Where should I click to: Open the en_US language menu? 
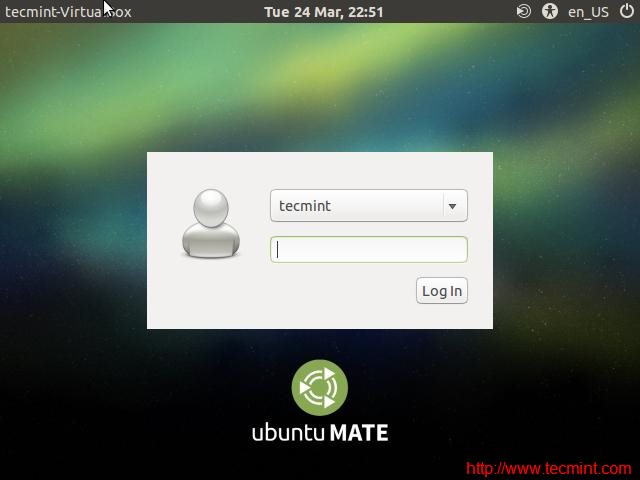coord(588,12)
